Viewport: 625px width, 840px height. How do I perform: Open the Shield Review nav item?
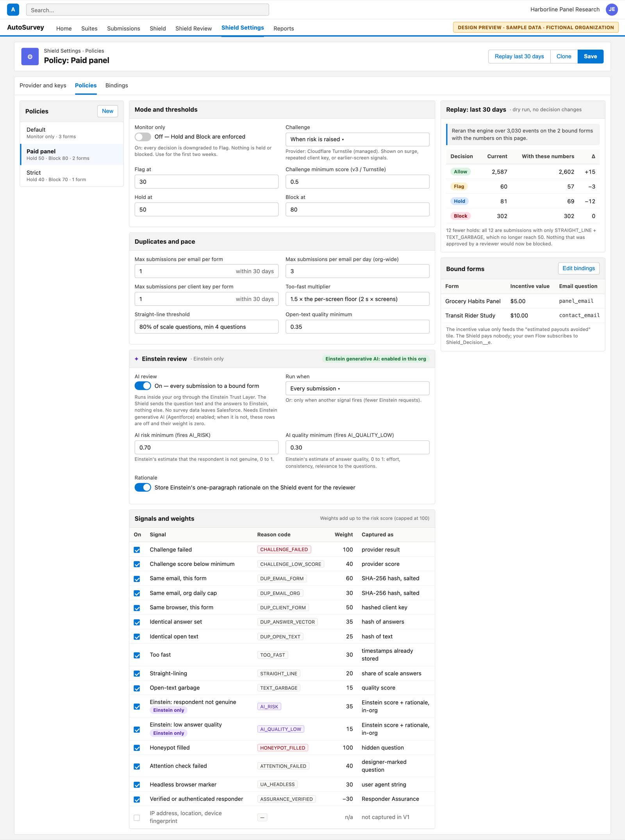pos(193,29)
